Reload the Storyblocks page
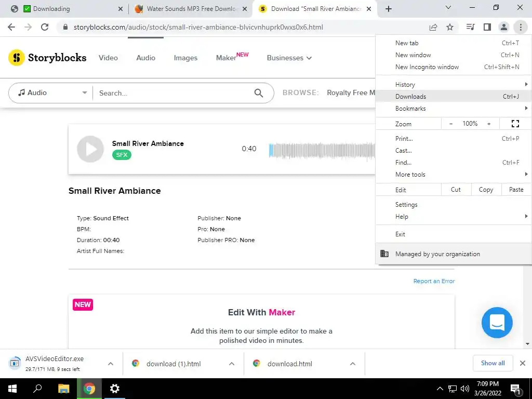Viewport: 532px width, 399px height. click(45, 27)
